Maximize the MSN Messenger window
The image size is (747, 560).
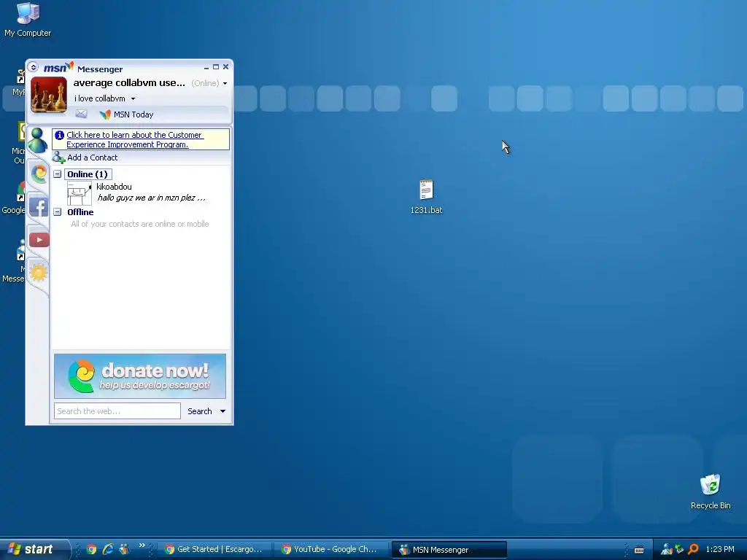216,67
